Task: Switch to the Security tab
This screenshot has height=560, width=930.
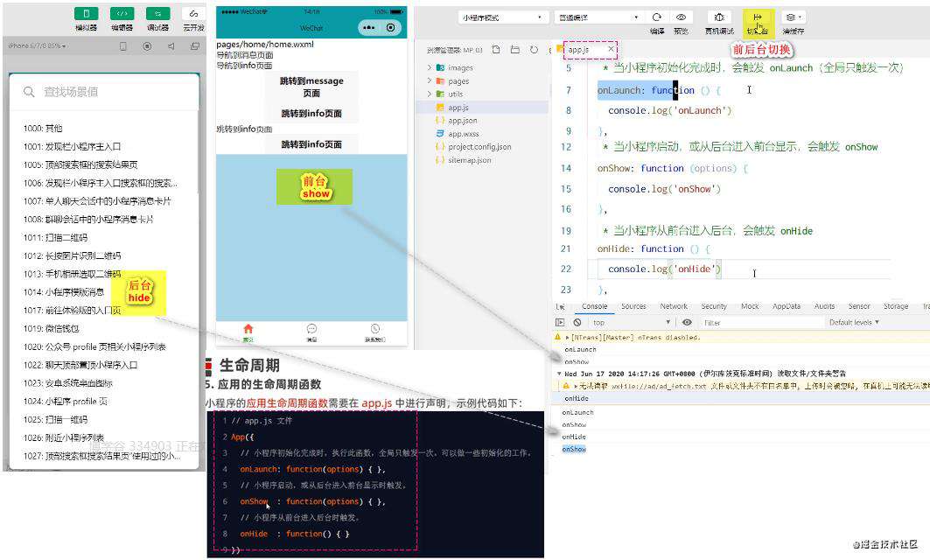Action: point(714,306)
